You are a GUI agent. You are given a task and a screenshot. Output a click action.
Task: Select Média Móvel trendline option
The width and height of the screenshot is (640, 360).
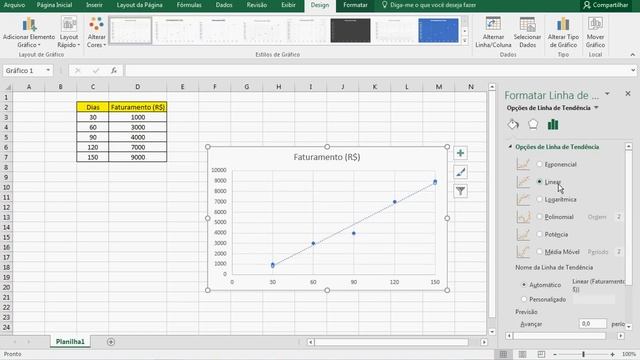(x=540, y=252)
